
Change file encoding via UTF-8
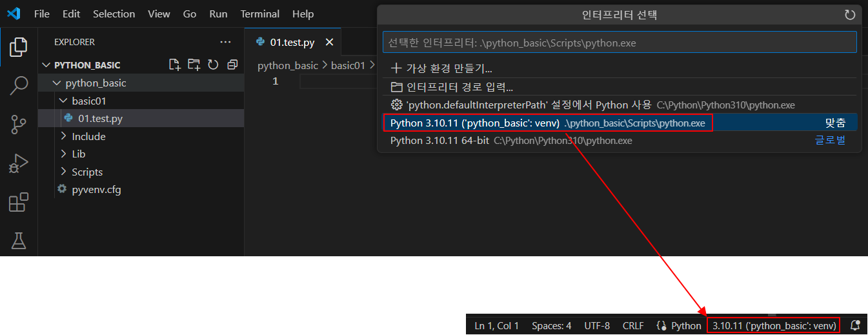(597, 326)
